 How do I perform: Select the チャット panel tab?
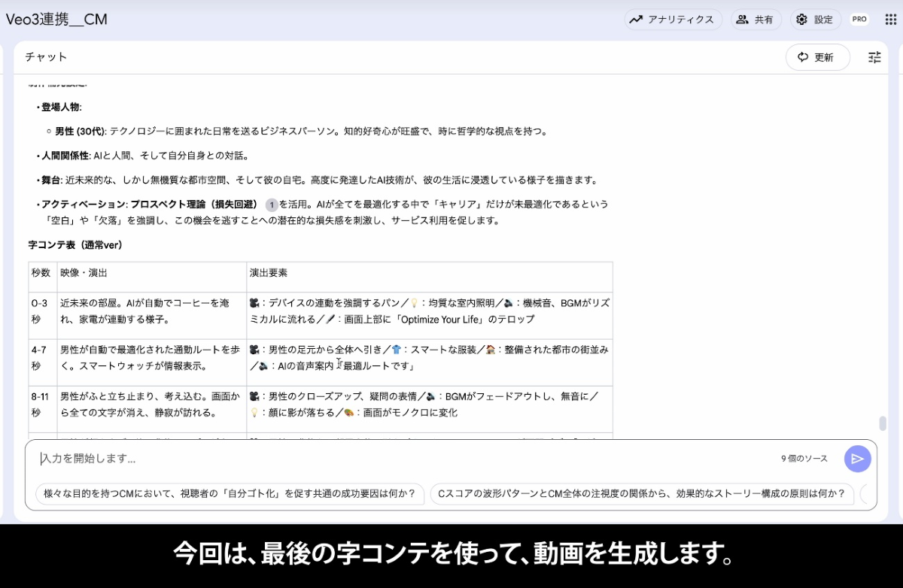pyautogui.click(x=46, y=57)
